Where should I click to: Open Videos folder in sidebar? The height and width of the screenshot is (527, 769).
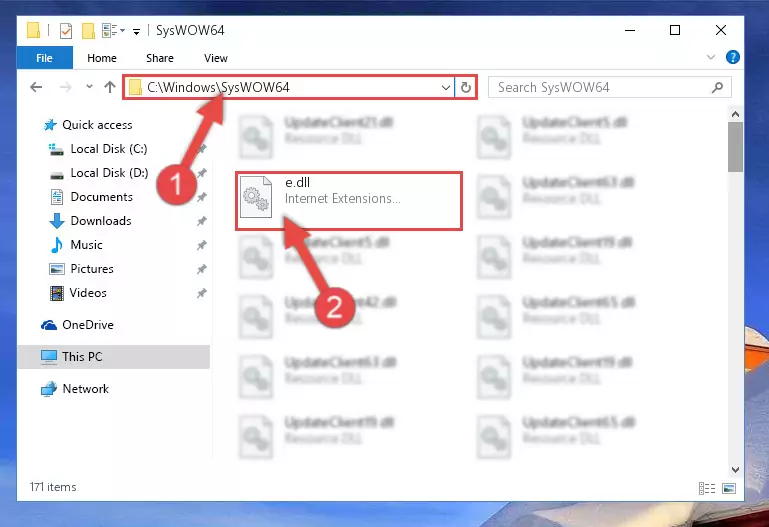click(88, 293)
